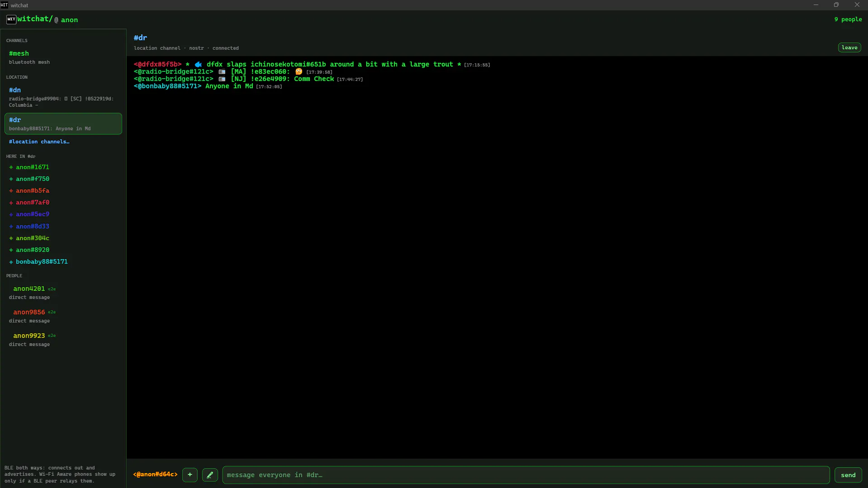Restore down the witchat window
868x488 pixels.
point(836,5)
